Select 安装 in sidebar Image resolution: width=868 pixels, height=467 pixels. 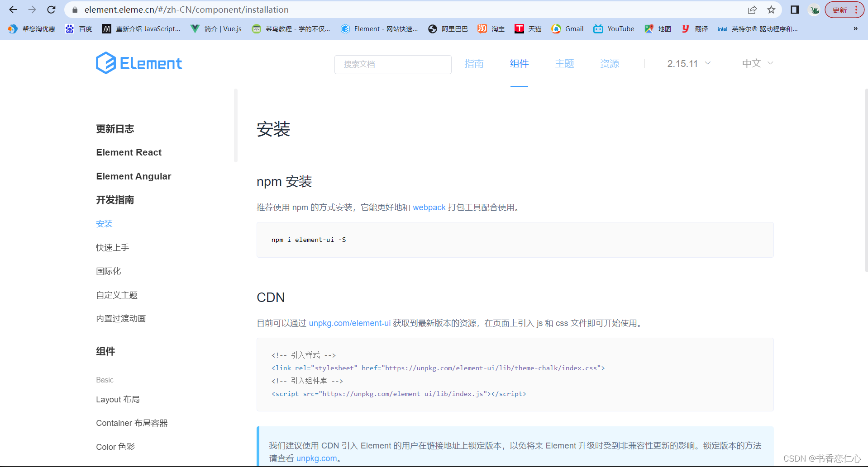click(104, 224)
